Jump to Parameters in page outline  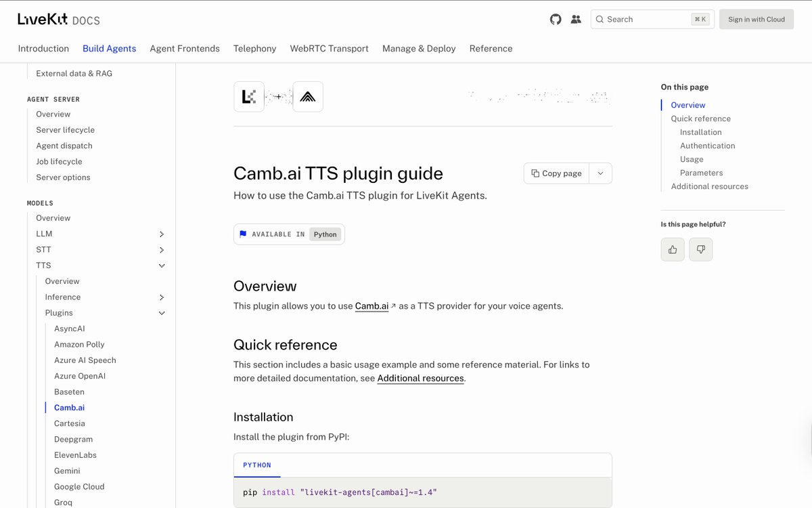click(702, 173)
